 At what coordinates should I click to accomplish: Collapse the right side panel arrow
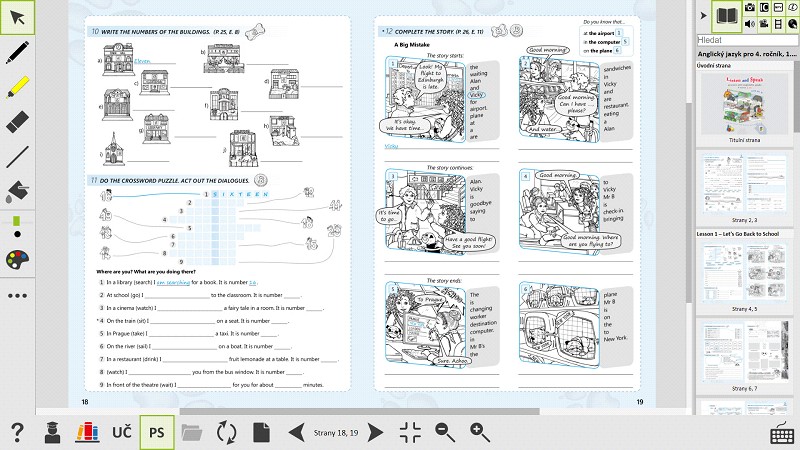[x=704, y=16]
